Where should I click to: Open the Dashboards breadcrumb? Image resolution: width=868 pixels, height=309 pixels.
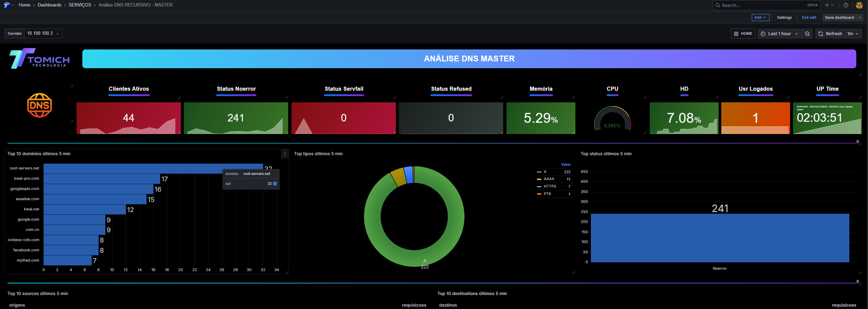coord(49,5)
